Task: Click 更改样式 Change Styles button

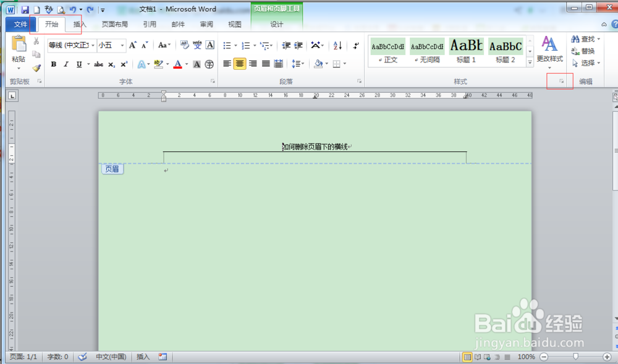Action: [549, 52]
